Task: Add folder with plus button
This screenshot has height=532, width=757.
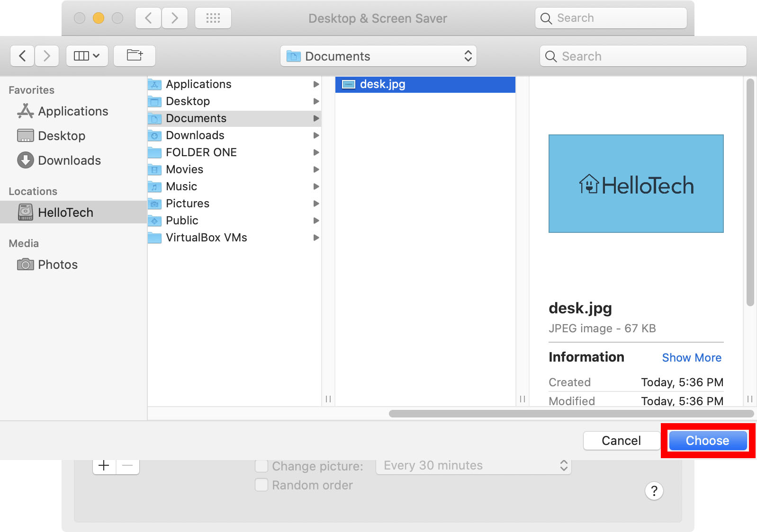Action: [104, 466]
